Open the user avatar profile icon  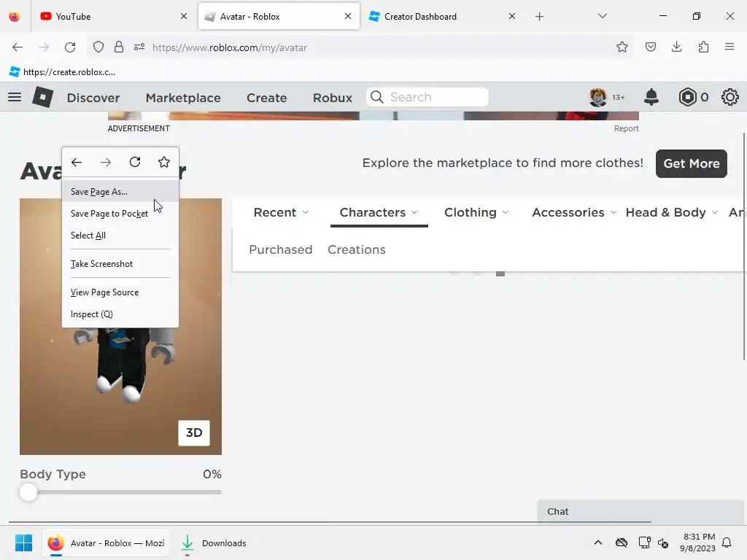pos(598,97)
